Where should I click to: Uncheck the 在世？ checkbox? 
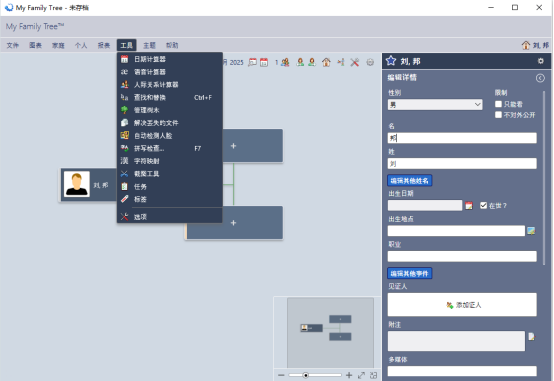483,205
